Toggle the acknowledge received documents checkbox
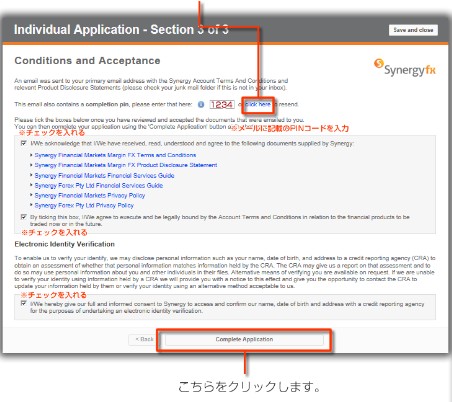452x402 pixels. [x=23, y=143]
